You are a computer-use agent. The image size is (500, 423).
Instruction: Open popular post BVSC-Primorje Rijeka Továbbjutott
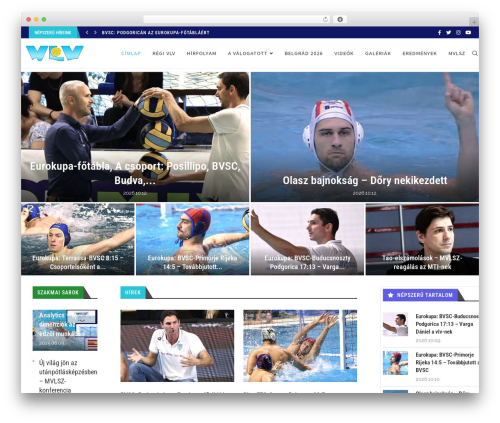[447, 362]
